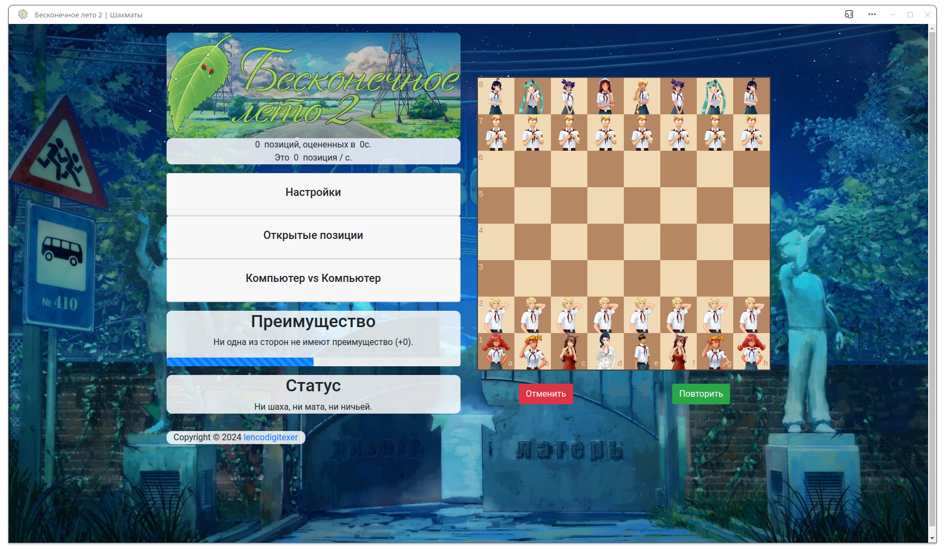This screenshot has height=560, width=945.
Task: Select the orange-haired knight on b1
Action: click(532, 351)
